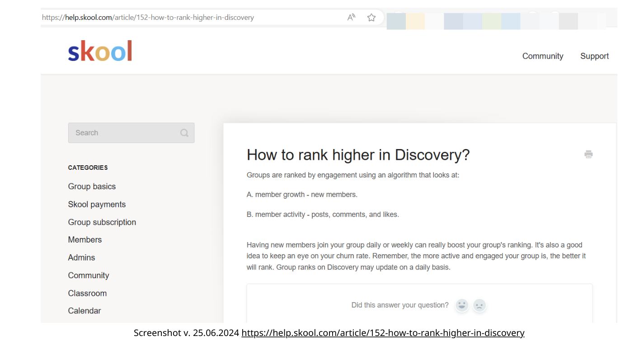The height and width of the screenshot is (350, 644).
Task: Click the article title 'How to rank higher in Discovery?'
Action: [x=358, y=155]
